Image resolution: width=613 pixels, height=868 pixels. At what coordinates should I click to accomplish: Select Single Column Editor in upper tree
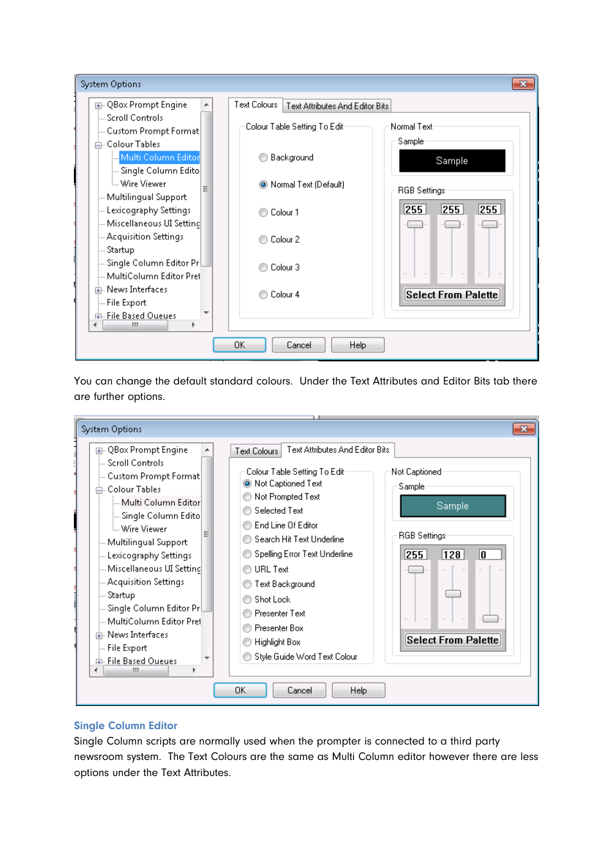coord(160,171)
